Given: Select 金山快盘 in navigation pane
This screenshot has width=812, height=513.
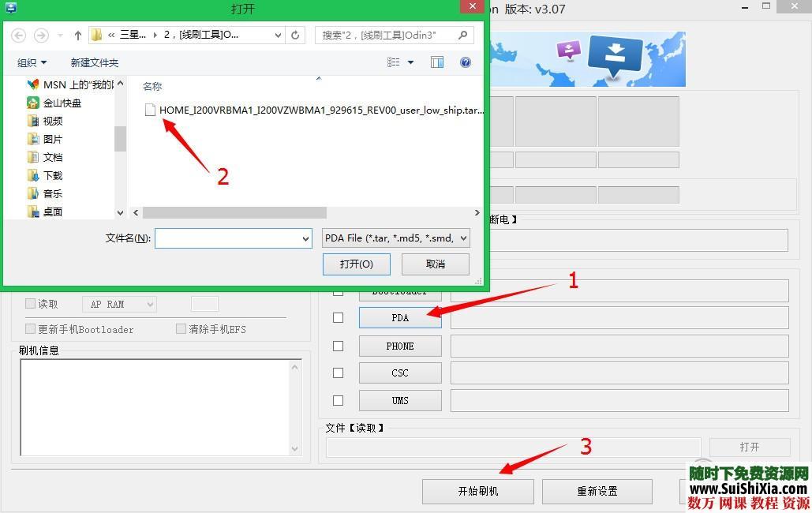Looking at the screenshot, I should (62, 103).
